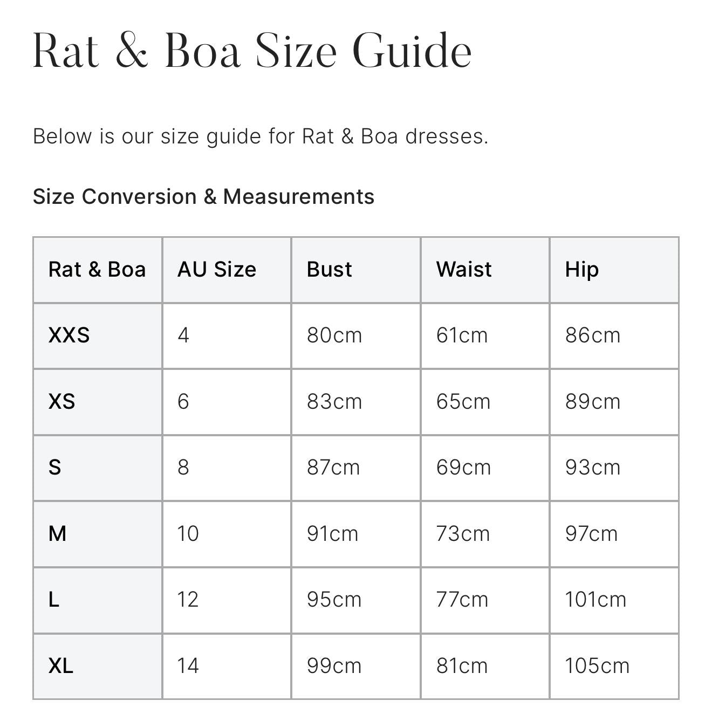Select the AU Size column header
The image size is (712, 728).
[x=217, y=269]
